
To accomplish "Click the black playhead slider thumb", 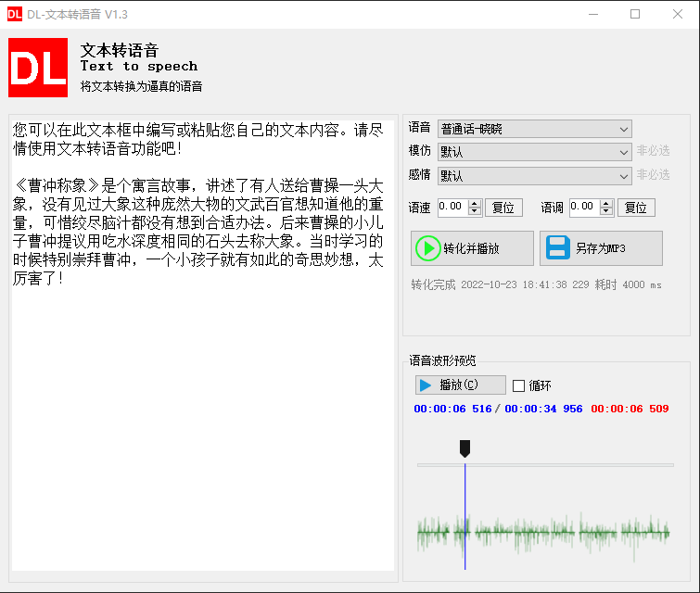I will pos(465,448).
